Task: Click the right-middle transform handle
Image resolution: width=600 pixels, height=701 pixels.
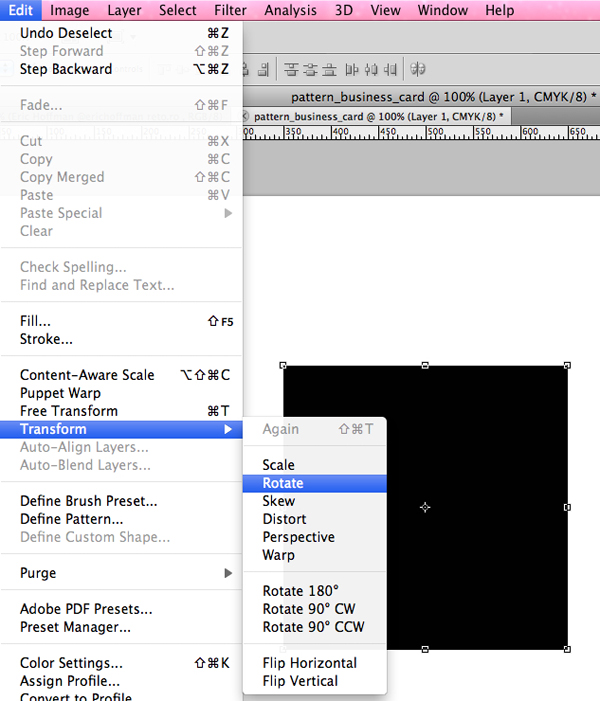Action: click(567, 507)
